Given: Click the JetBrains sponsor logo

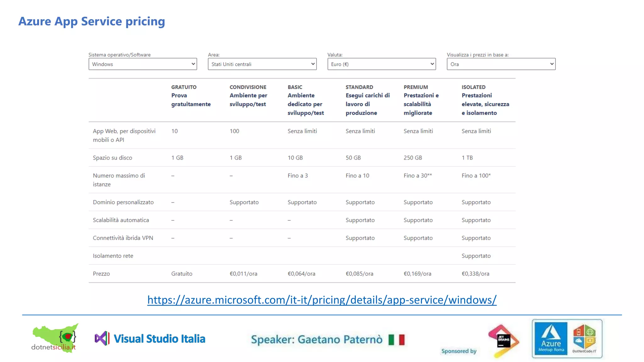Looking at the screenshot, I should tap(503, 341).
